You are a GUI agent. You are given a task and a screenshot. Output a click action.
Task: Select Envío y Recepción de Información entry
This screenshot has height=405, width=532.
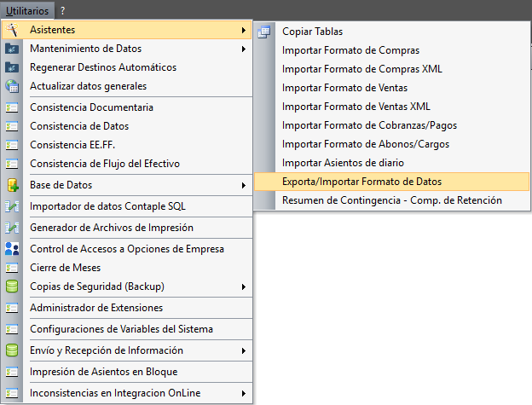127,350
